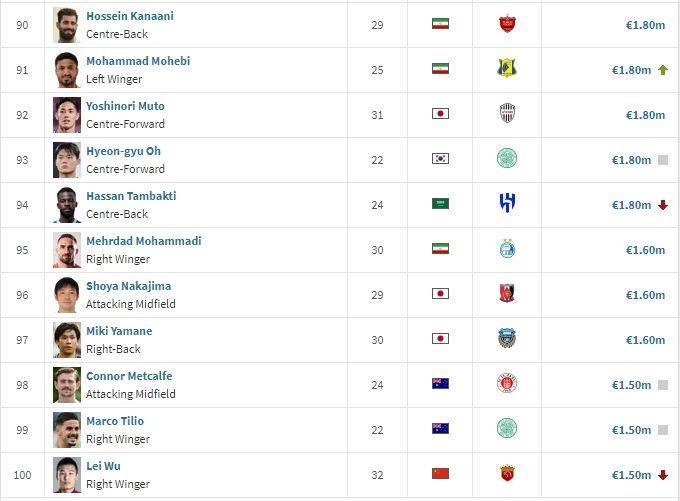Click Hossein Kanaani's headshot thumbnail

tap(67, 25)
